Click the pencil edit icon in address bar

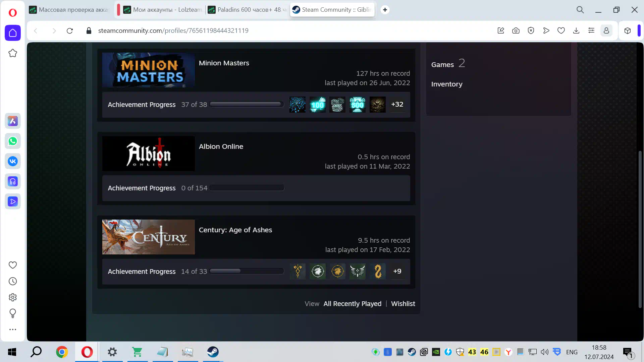tap(501, 31)
